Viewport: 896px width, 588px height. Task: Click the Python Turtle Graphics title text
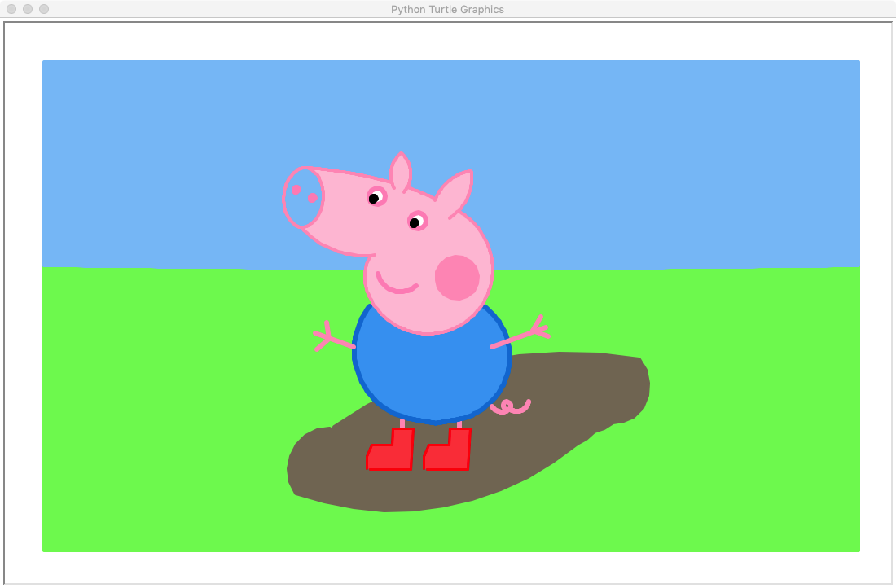coord(447,9)
